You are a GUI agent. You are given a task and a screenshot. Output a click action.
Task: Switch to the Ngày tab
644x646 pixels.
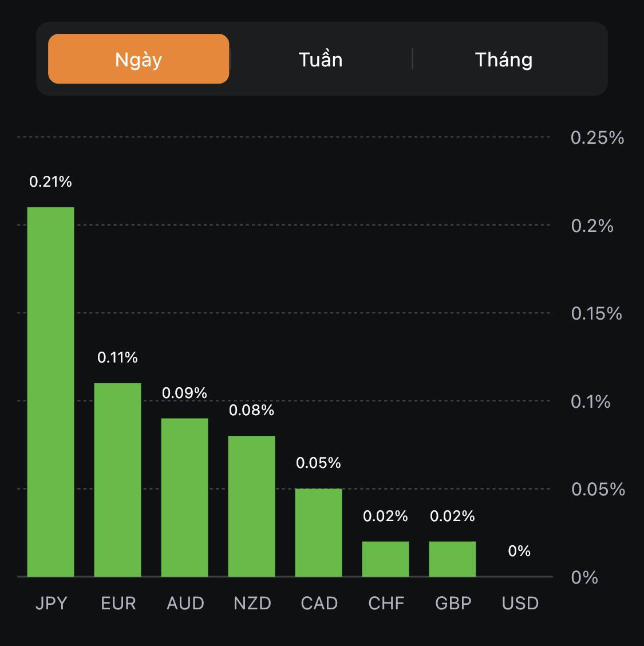(139, 59)
